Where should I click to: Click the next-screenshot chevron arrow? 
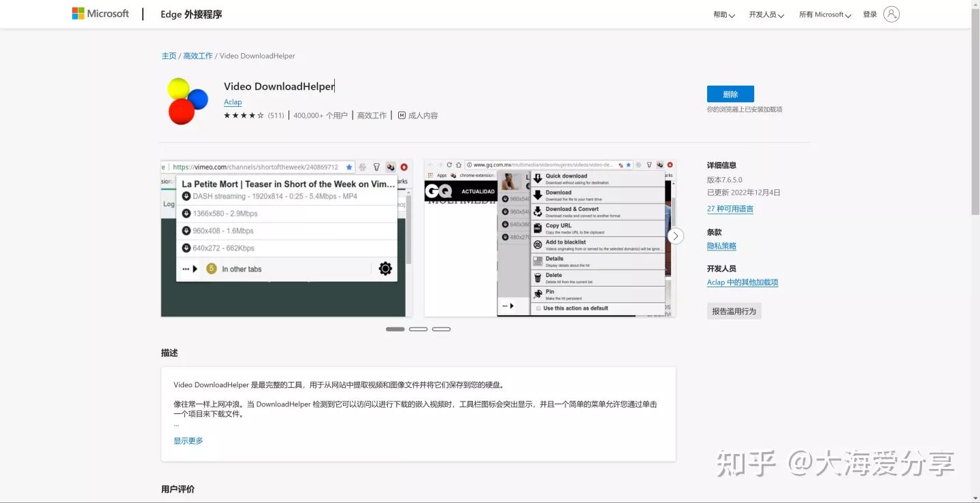[x=674, y=236]
